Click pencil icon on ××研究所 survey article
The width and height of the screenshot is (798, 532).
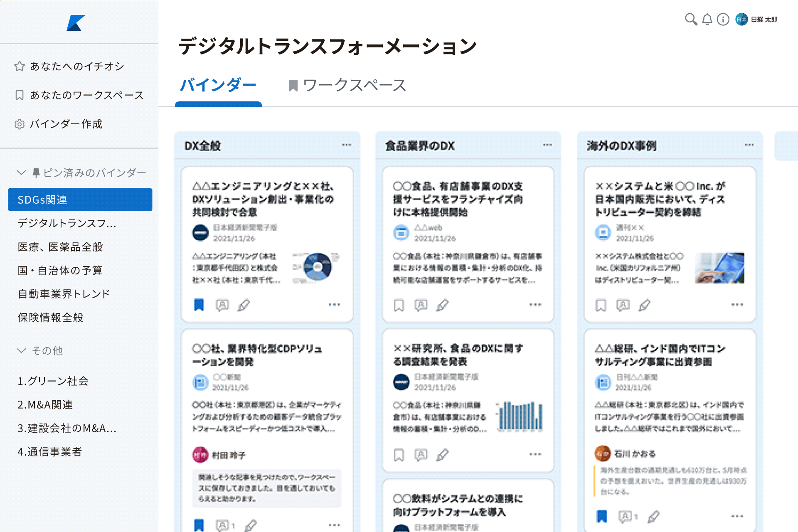click(x=443, y=455)
